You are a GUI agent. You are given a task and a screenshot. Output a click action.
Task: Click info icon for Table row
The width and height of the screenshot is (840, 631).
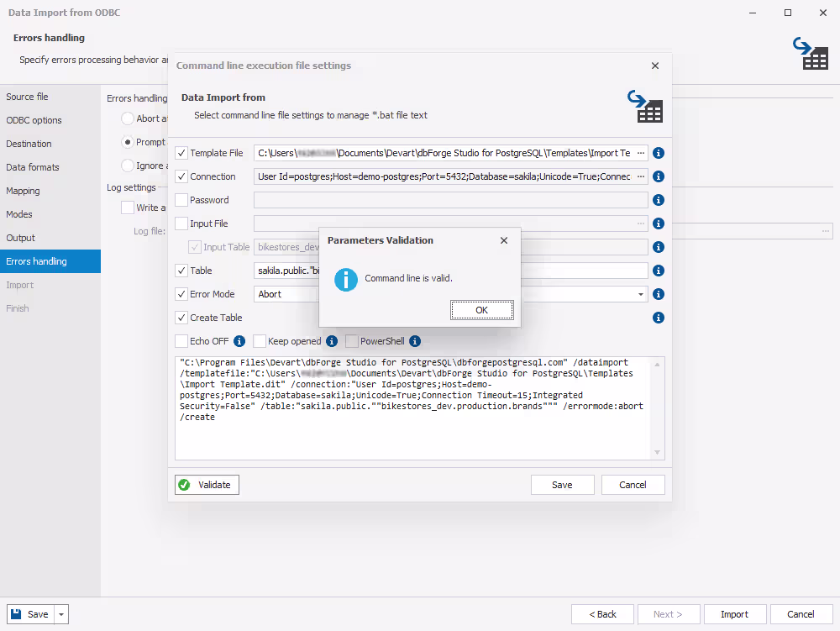coord(659,271)
